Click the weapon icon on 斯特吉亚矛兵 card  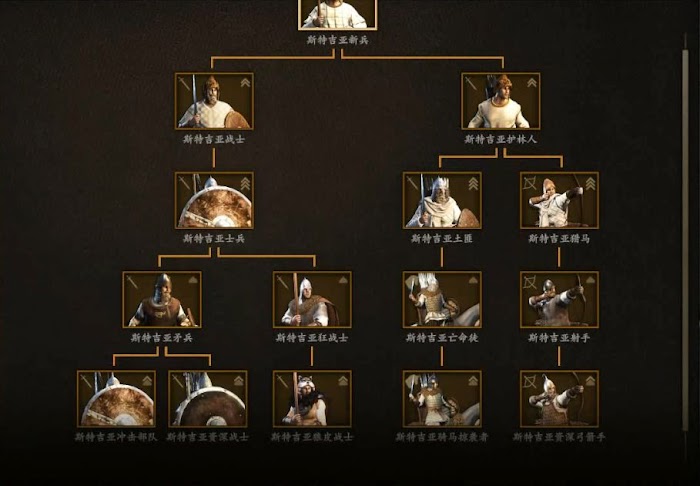[132, 282]
